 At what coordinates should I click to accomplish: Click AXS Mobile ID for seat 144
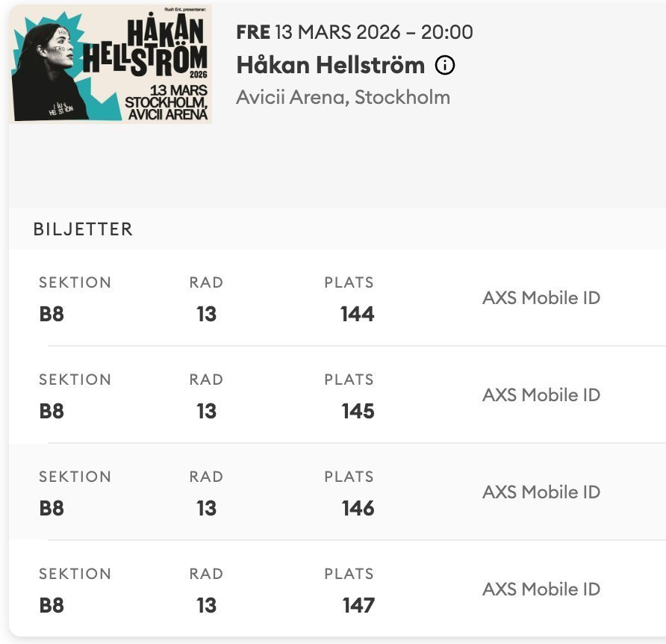pos(541,298)
